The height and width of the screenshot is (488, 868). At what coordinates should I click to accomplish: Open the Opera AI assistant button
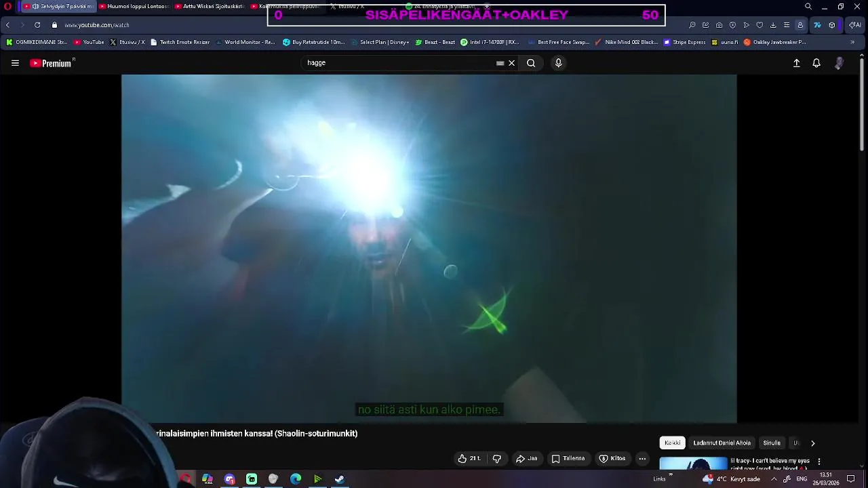[x=854, y=25]
